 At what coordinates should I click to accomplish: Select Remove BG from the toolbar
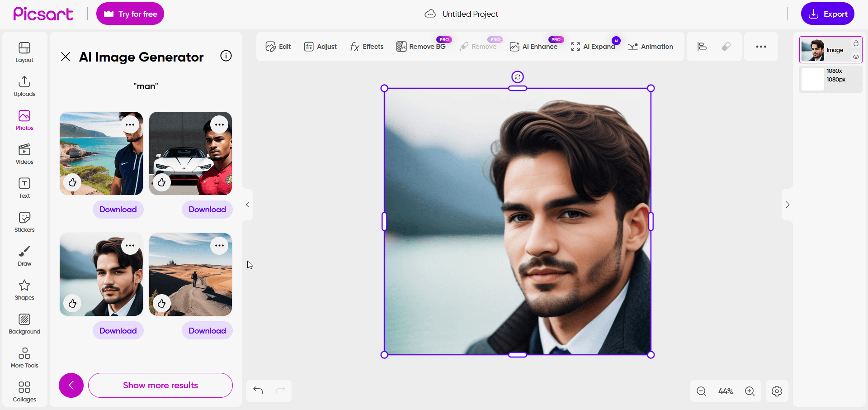[x=421, y=46]
